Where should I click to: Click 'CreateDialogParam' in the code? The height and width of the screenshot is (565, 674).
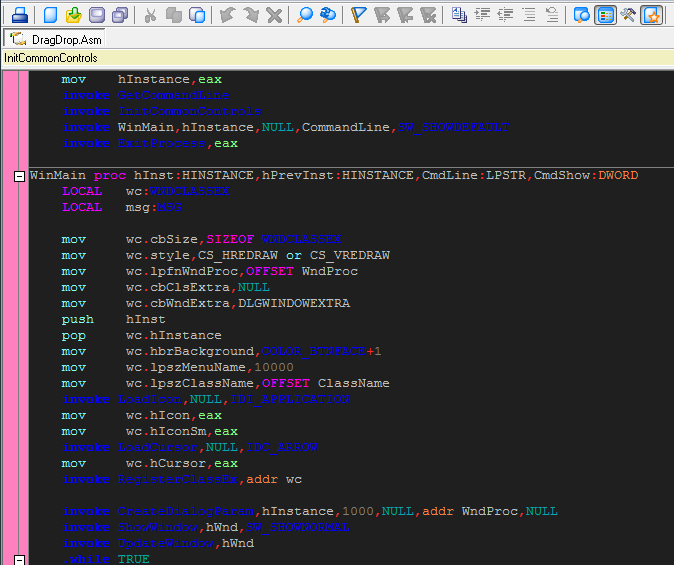pyautogui.click(x=186, y=511)
